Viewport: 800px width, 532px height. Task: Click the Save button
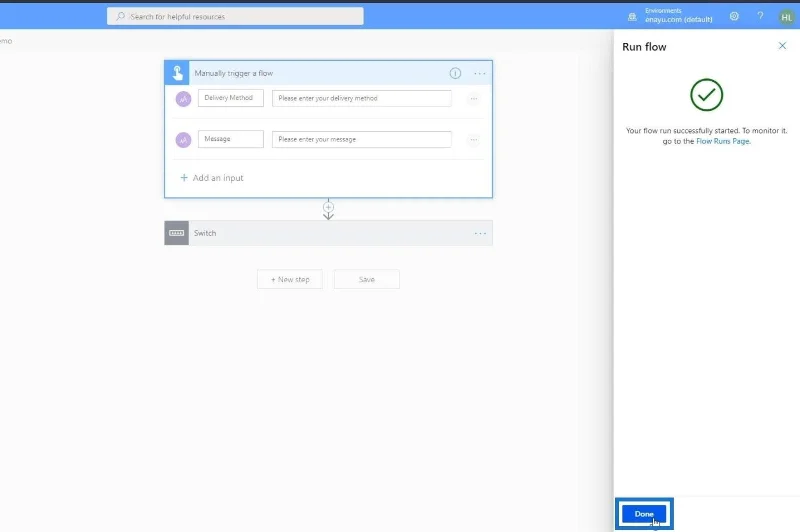click(x=367, y=280)
